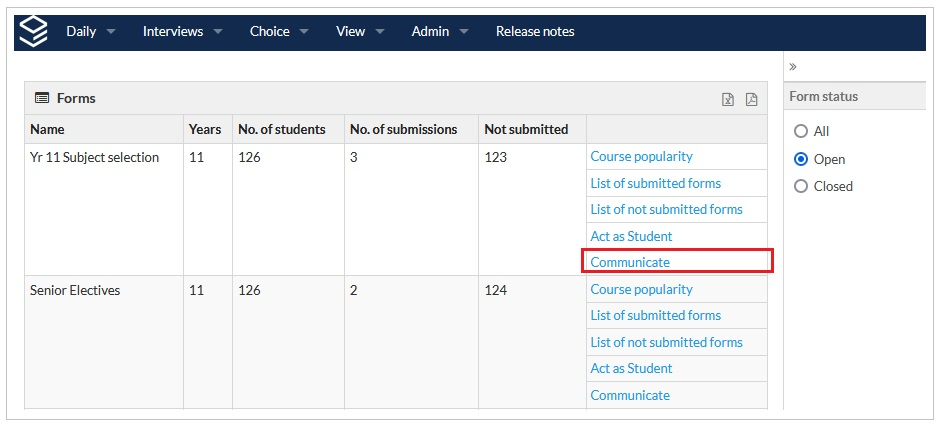This screenshot has height=427, width=941.
Task: Select the All form status radio
Action: [800, 131]
